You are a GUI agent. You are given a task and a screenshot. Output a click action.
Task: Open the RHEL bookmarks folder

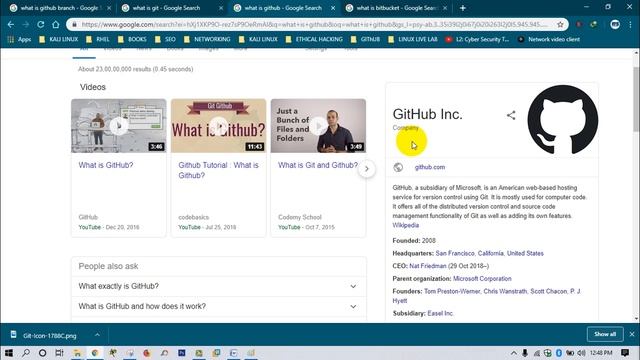coord(98,39)
